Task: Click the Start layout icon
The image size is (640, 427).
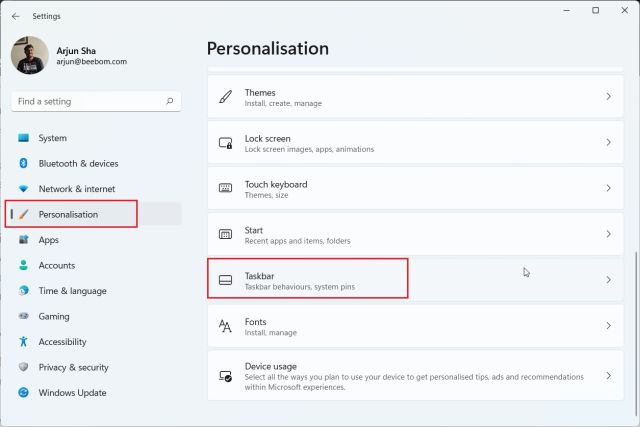Action: [225, 234]
